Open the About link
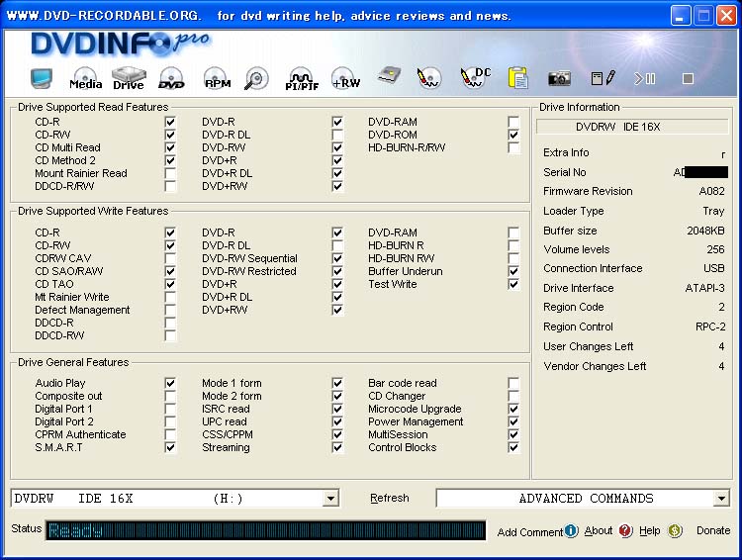742x560 pixels. click(x=599, y=530)
